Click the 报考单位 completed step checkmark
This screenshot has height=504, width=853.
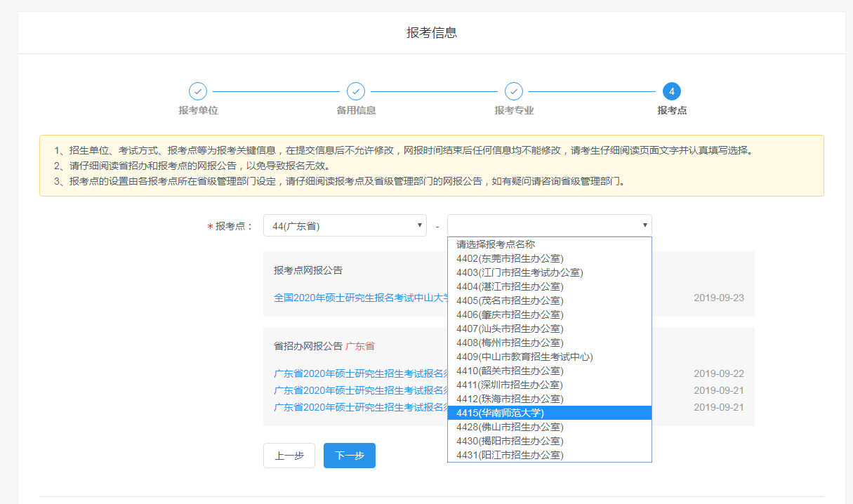click(x=199, y=91)
